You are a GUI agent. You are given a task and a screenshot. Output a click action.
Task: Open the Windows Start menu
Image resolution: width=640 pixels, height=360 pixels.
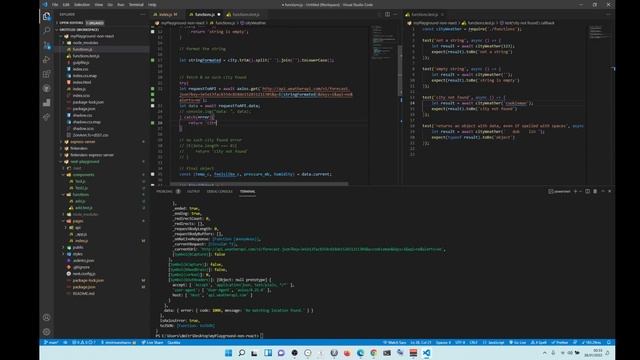click(x=229, y=353)
